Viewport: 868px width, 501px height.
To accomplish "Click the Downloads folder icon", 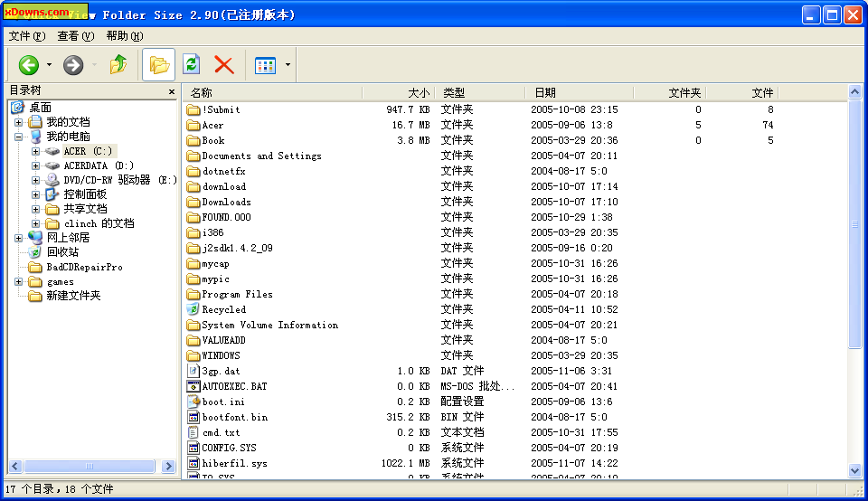I will coord(193,202).
